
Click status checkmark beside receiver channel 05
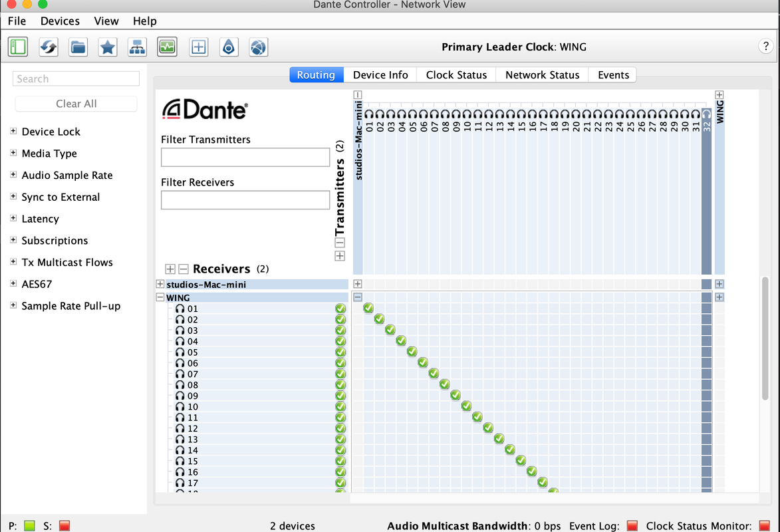point(340,352)
